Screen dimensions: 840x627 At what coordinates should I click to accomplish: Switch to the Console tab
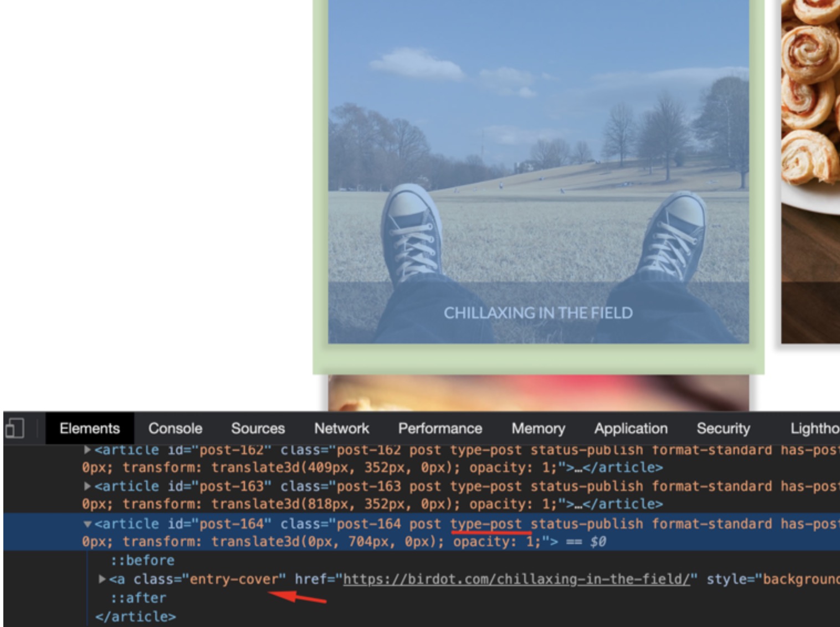point(175,428)
